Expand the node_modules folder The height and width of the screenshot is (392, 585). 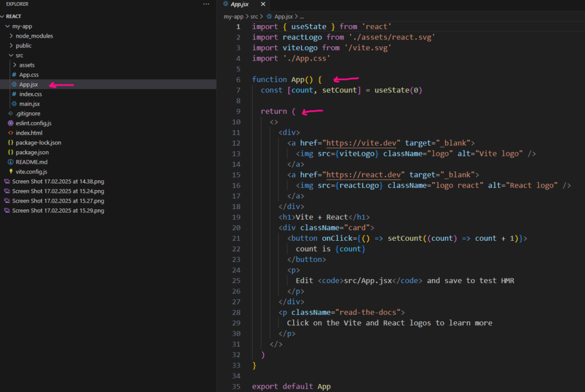(34, 36)
